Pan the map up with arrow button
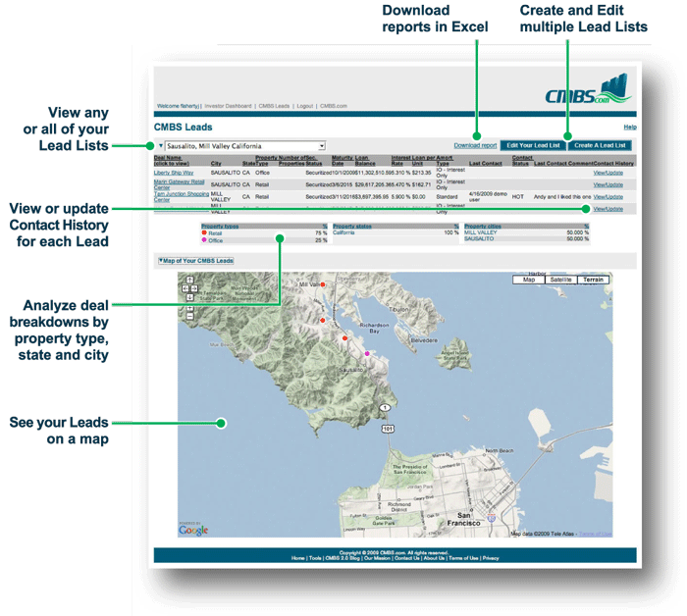Viewport: 687px width, 616px height. point(189,280)
